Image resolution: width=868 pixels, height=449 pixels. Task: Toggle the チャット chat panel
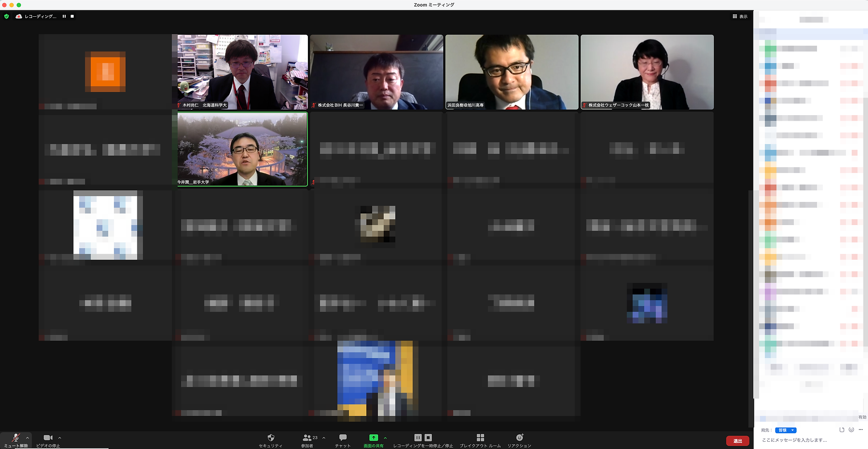(x=343, y=440)
